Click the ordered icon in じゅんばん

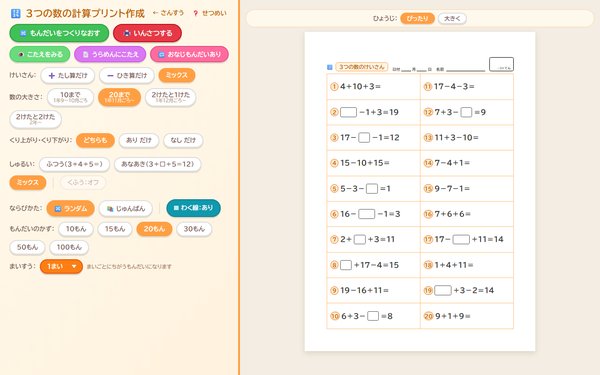click(110, 209)
